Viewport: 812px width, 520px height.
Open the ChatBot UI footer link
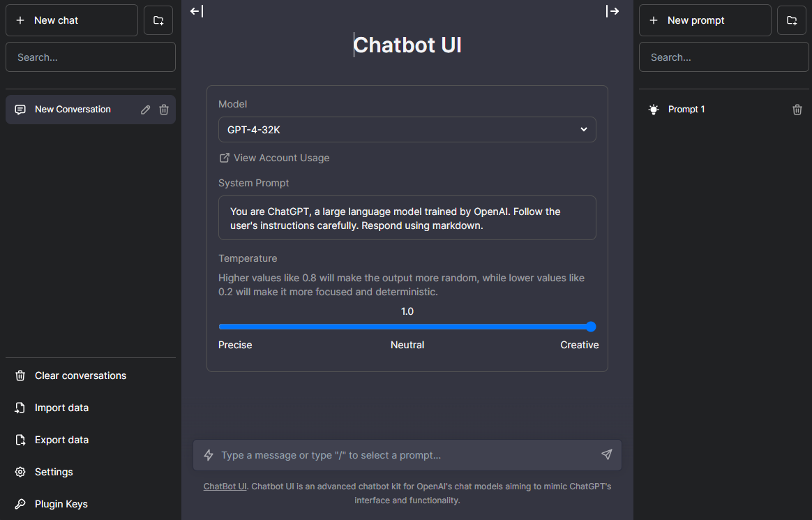point(225,486)
